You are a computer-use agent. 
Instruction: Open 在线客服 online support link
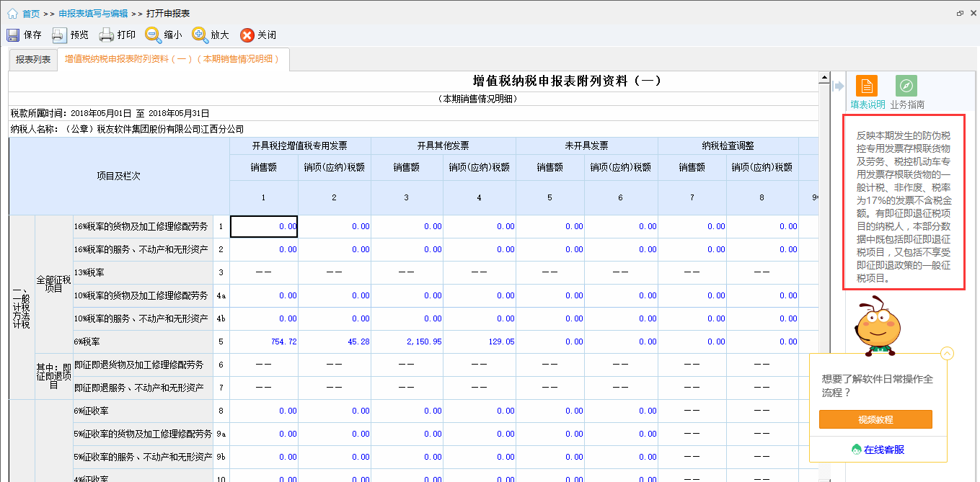tap(878, 450)
